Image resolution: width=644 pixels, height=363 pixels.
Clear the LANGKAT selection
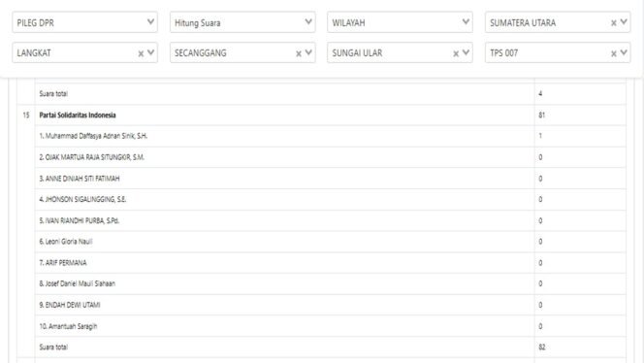click(x=141, y=53)
